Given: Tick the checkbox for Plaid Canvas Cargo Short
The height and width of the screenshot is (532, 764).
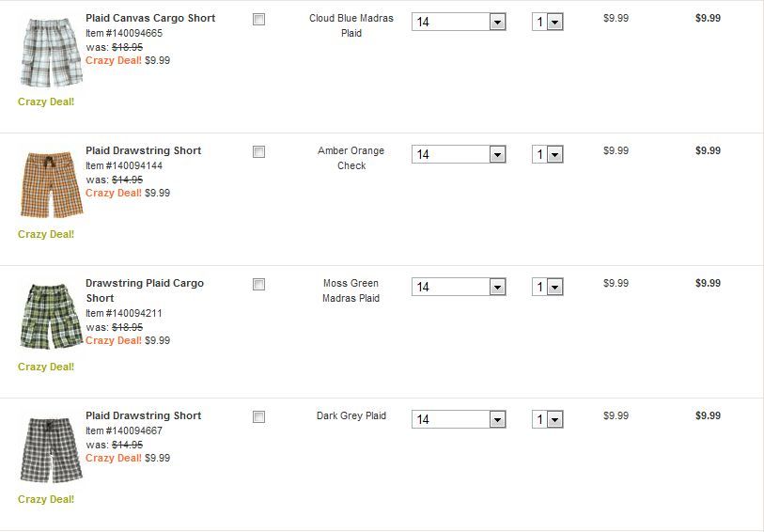Looking at the screenshot, I should pyautogui.click(x=259, y=20).
